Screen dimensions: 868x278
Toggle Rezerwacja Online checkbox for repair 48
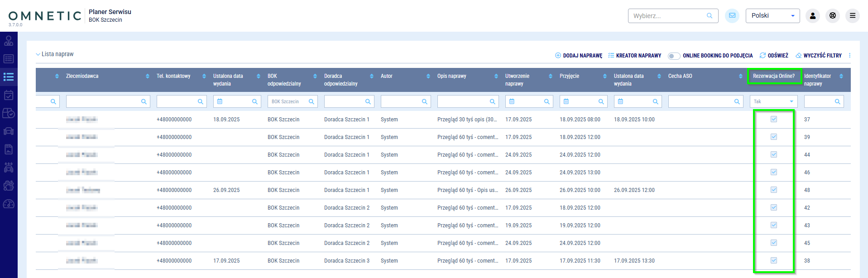[x=773, y=190]
